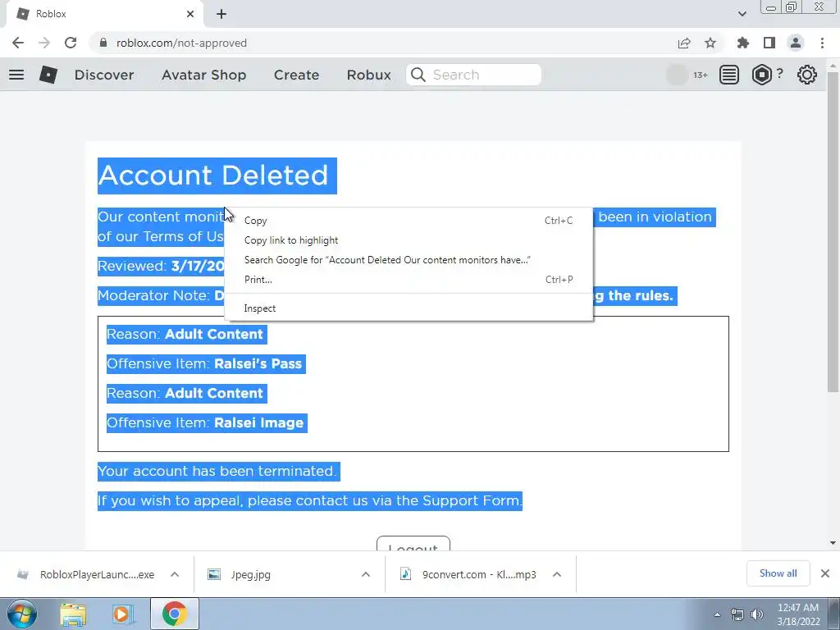
Task: Open the Discover nav link
Action: coord(104,75)
